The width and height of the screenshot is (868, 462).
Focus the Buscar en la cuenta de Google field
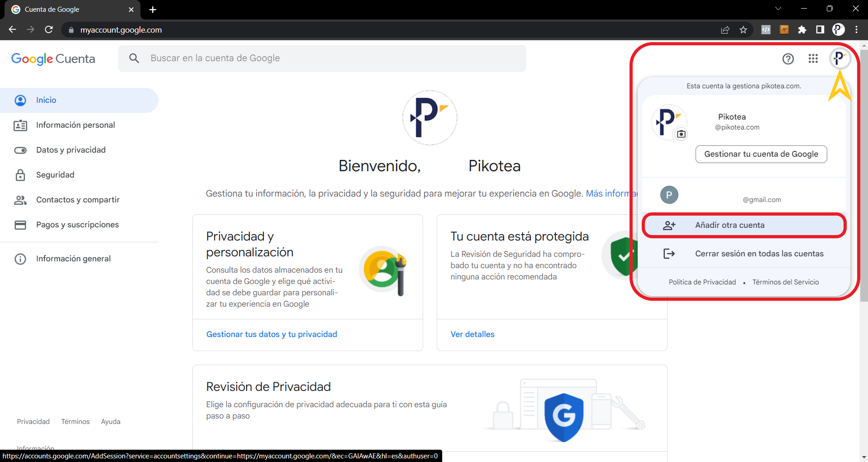tap(322, 58)
